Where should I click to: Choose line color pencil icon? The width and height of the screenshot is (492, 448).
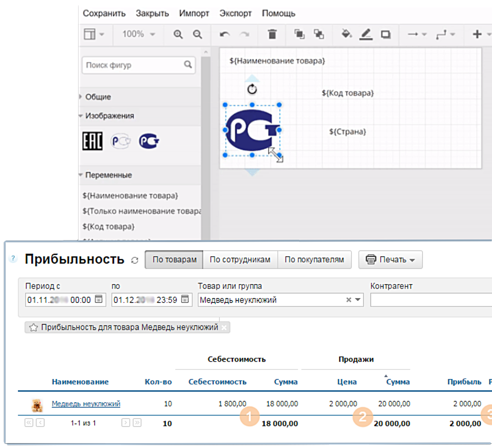point(366,34)
